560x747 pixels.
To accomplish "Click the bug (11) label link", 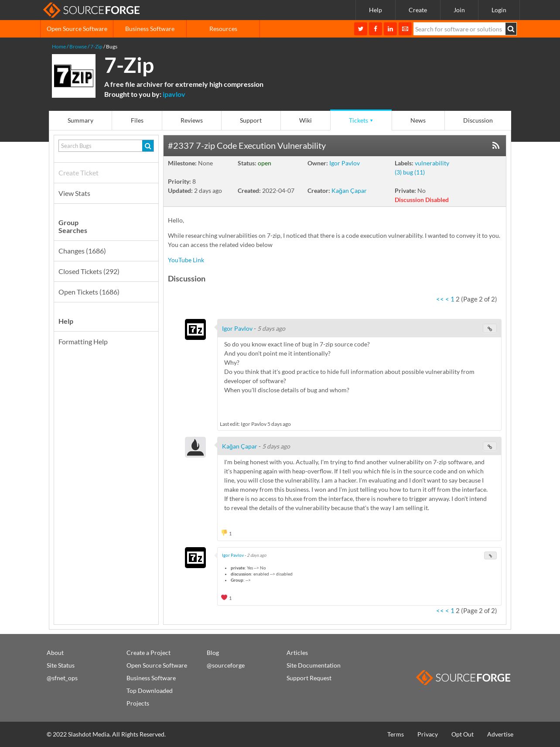I will (x=414, y=172).
